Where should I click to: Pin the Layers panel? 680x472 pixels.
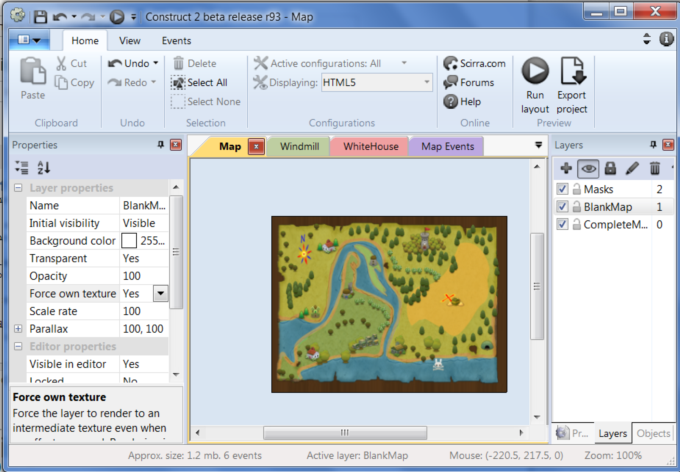[x=653, y=144]
